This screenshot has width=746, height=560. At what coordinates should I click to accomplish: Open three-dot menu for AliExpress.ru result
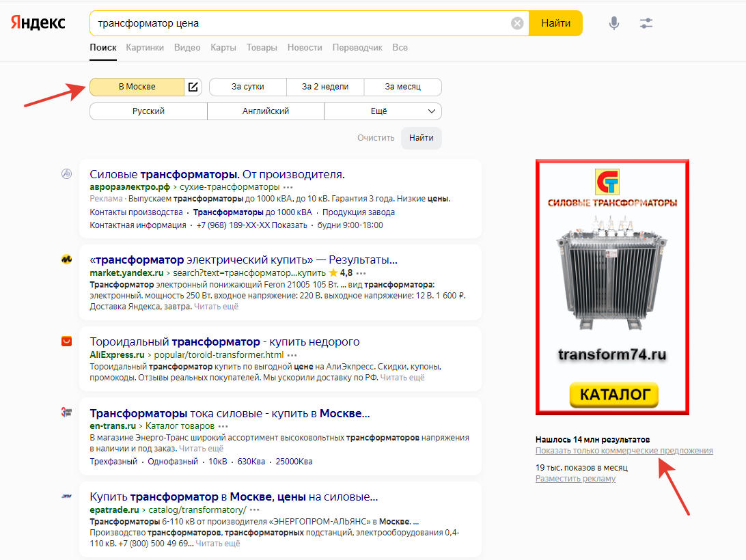pos(292,355)
